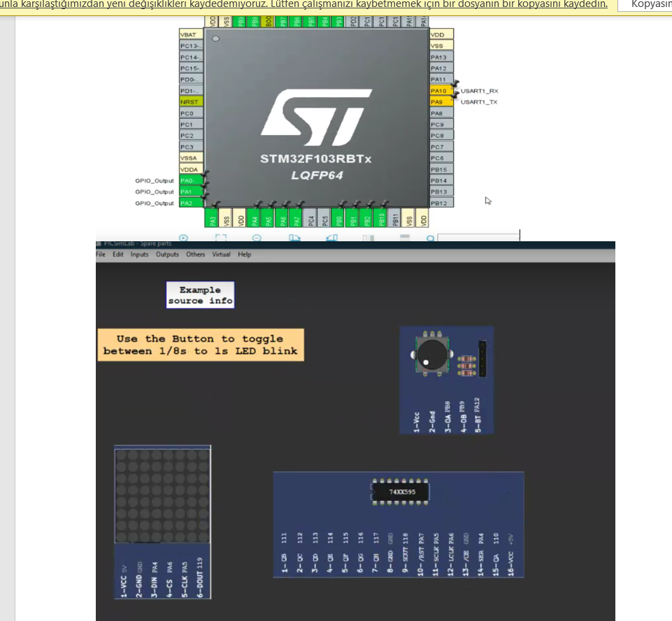
Task: Click the zoom out icon in the pinout toolbar
Action: pos(256,238)
